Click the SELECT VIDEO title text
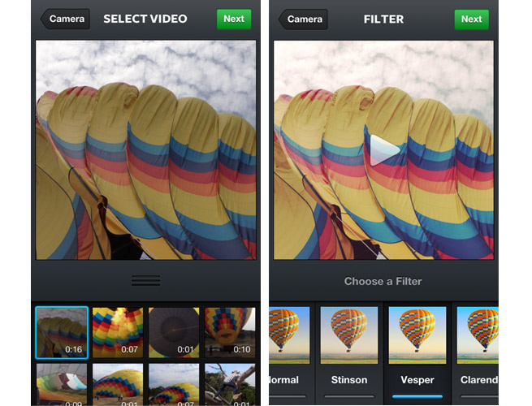 145,19
